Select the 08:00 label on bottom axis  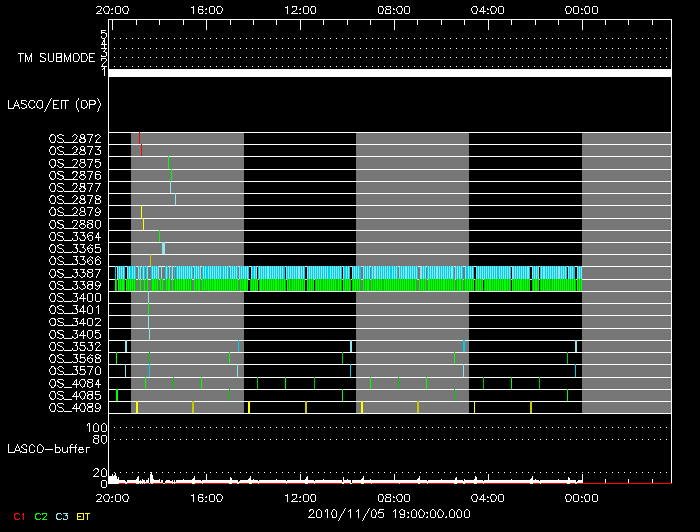394,495
